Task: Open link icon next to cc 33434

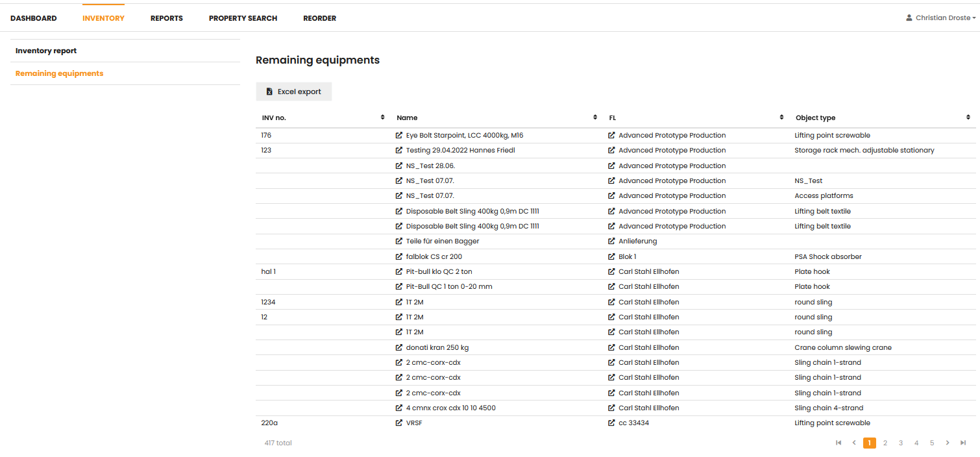Action: click(611, 423)
